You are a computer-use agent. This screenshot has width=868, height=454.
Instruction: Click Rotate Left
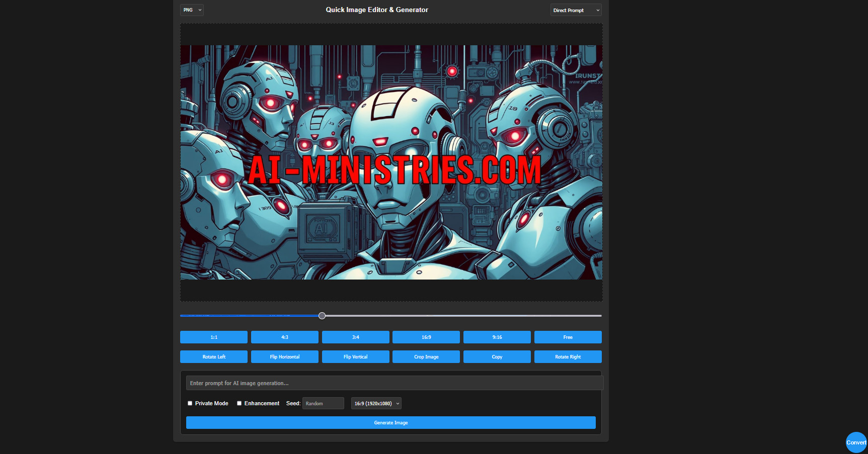pos(214,356)
